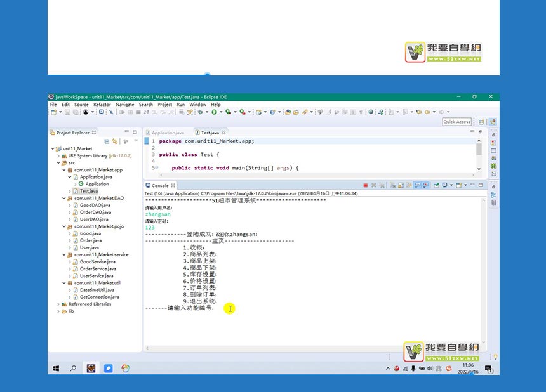
Task: Click the Remove Launch gray X icon
Action: [374, 185]
